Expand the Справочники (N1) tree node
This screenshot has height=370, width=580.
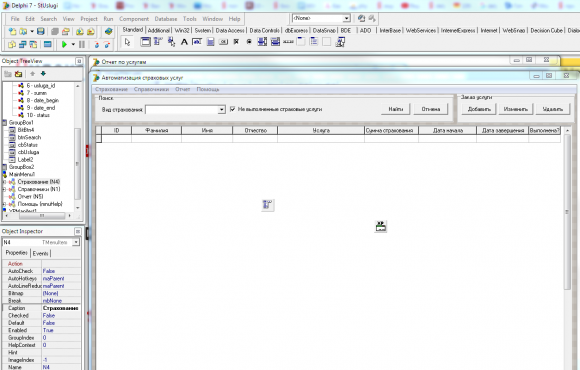coord(4,189)
